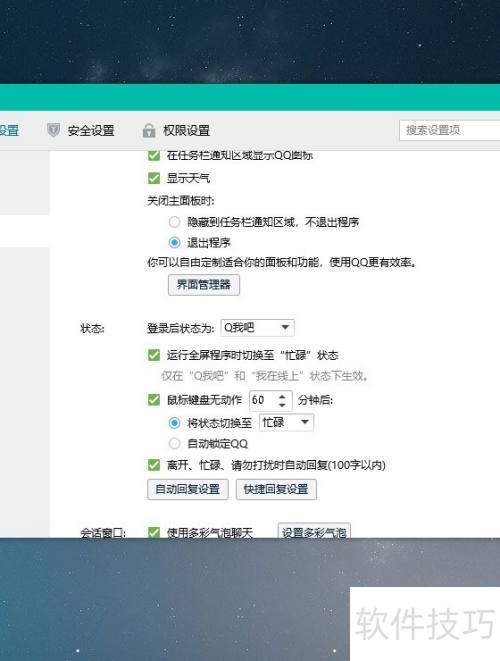Viewport: 500px width, 661px height.
Task: Open 快捷回复设置
Action: point(276,489)
